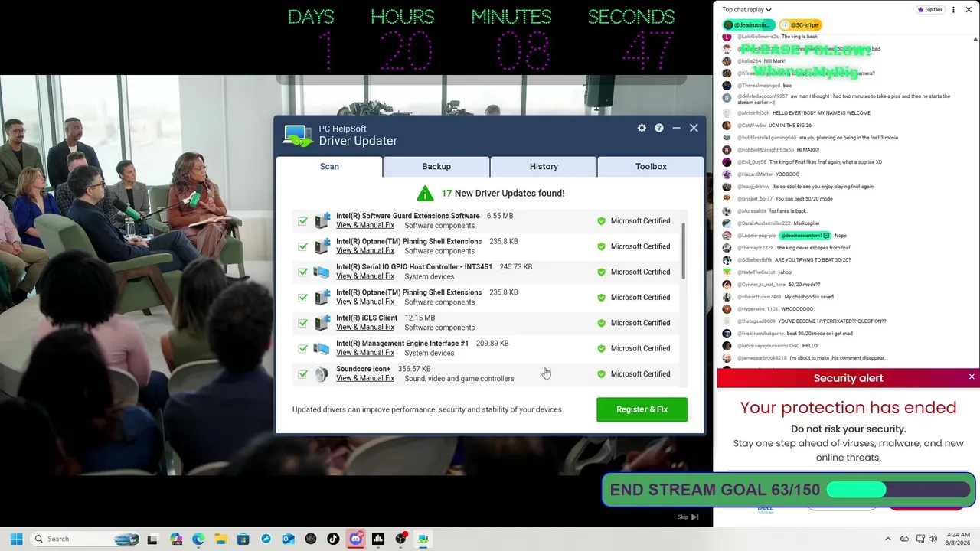The image size is (980, 551).
Task: Open Microsoft Edge from the taskbar
Action: pyautogui.click(x=198, y=539)
